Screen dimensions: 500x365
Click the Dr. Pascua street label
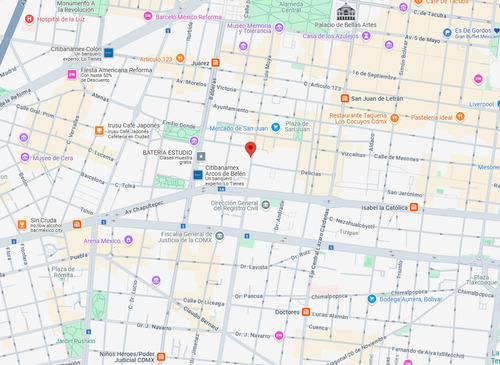tap(249, 296)
